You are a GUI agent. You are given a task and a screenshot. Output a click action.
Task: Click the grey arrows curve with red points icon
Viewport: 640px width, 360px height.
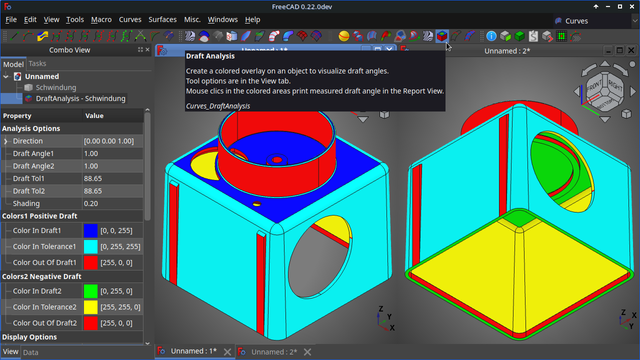pos(576,36)
